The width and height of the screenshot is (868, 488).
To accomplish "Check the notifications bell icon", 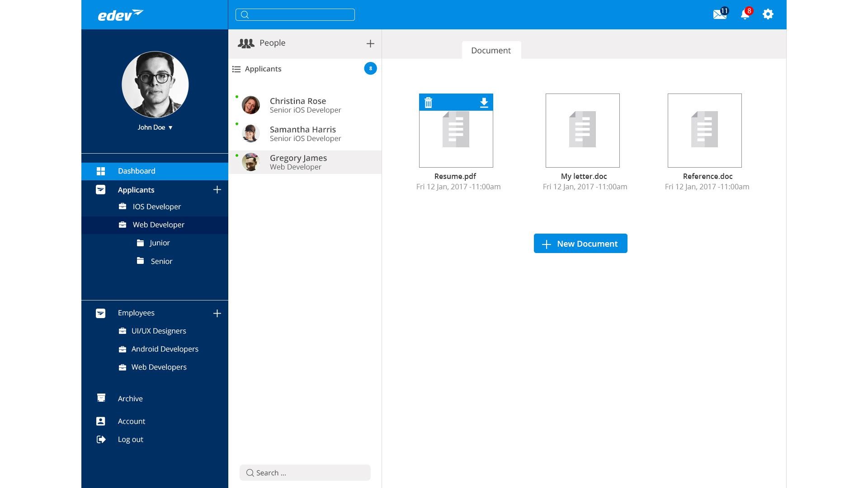I will pos(745,14).
